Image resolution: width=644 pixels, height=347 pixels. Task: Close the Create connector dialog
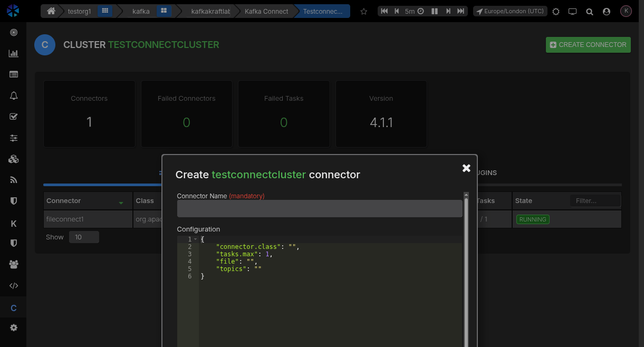tap(466, 168)
